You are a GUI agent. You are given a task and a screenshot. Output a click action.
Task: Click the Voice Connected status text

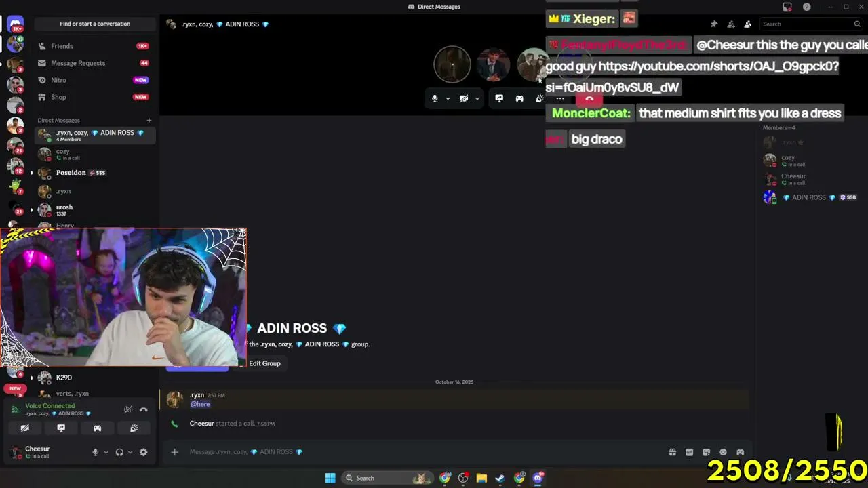[50, 406]
